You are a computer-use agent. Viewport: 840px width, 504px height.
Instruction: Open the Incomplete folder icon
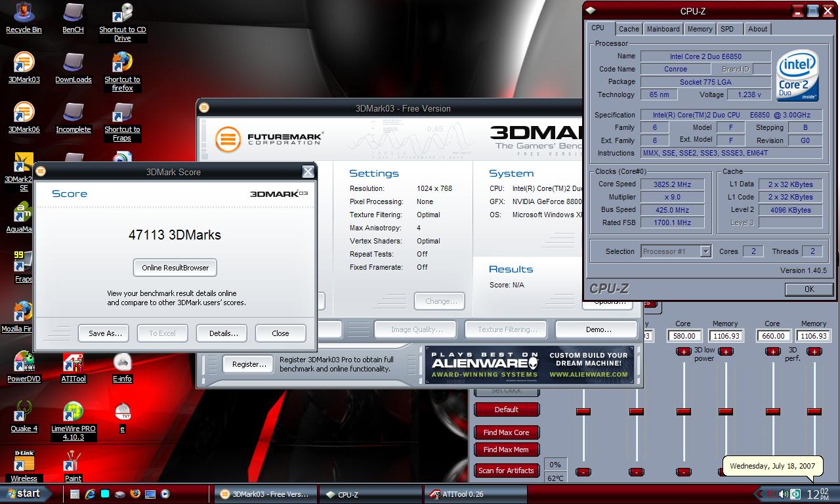[x=73, y=118]
